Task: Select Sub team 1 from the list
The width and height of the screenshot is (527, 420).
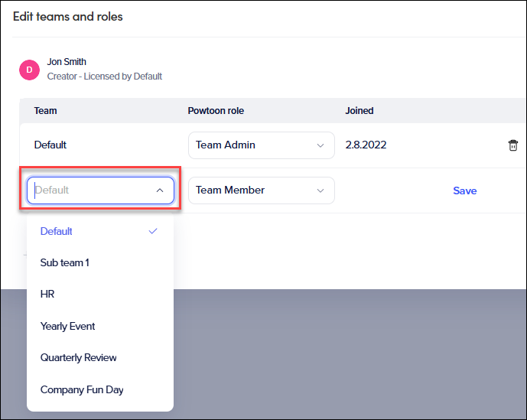Action: tap(100, 262)
